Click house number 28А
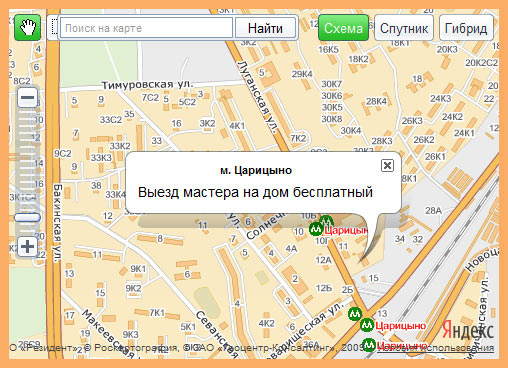This screenshot has height=368, width=508. (433, 210)
